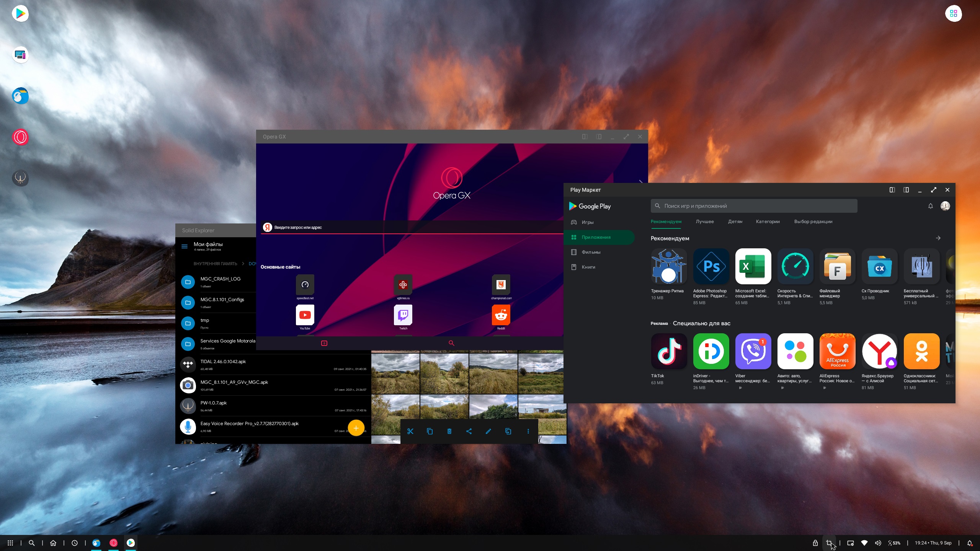Image resolution: width=980 pixels, height=551 pixels.
Task: Copy selected items in gallery toolbar
Action: (430, 431)
